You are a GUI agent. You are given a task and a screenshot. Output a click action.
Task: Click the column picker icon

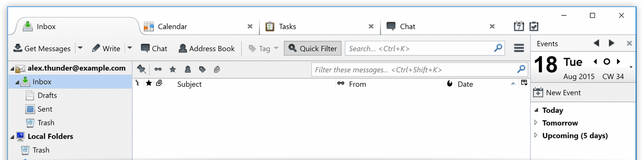pyautogui.click(x=524, y=83)
